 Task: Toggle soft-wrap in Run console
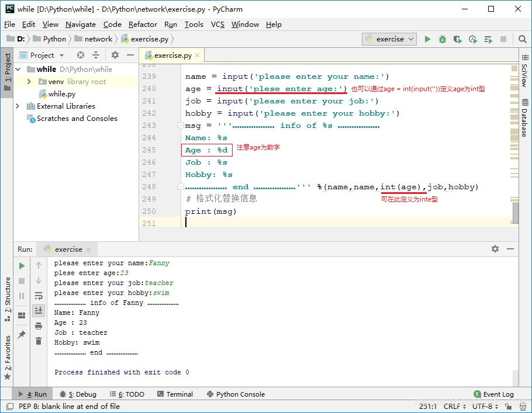39,296
